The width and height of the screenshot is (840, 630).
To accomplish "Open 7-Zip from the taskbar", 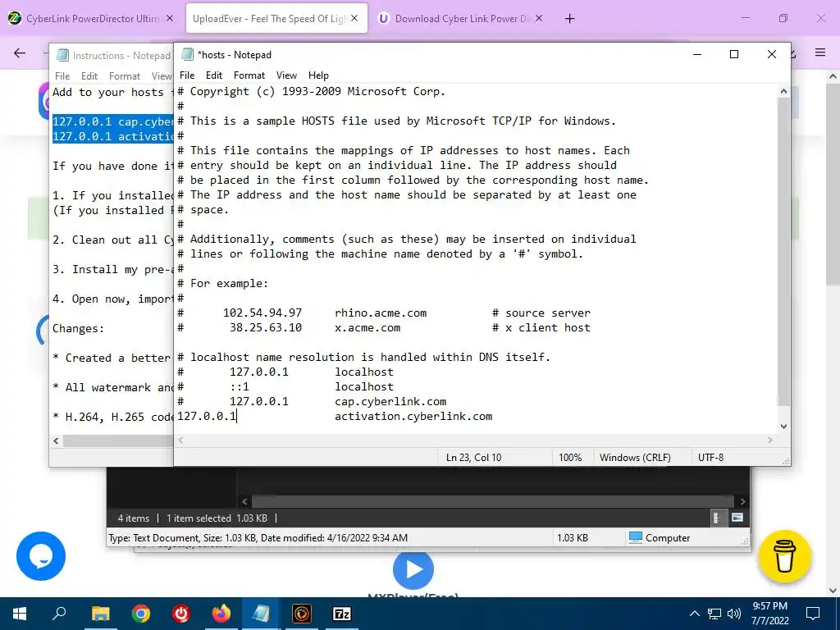I will (342, 614).
